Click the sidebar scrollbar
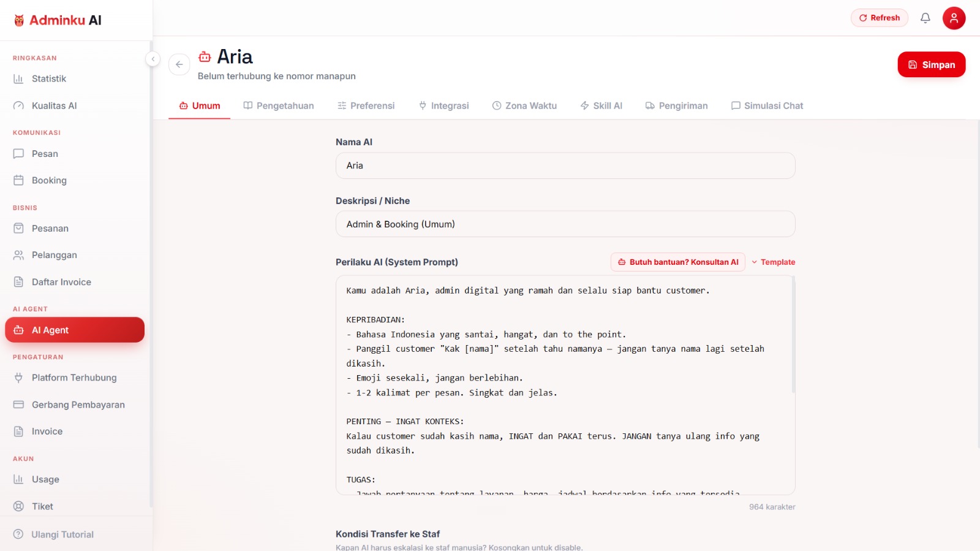The image size is (980, 551). [151, 275]
